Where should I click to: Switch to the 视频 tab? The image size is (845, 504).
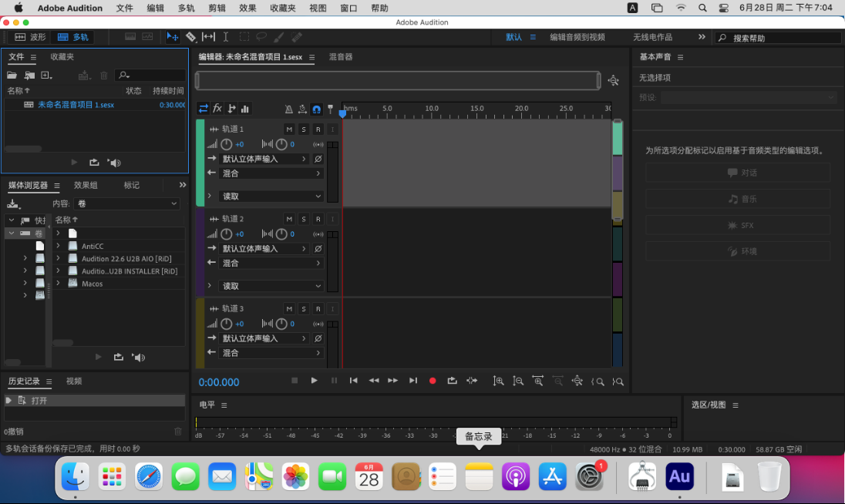pos(74,381)
